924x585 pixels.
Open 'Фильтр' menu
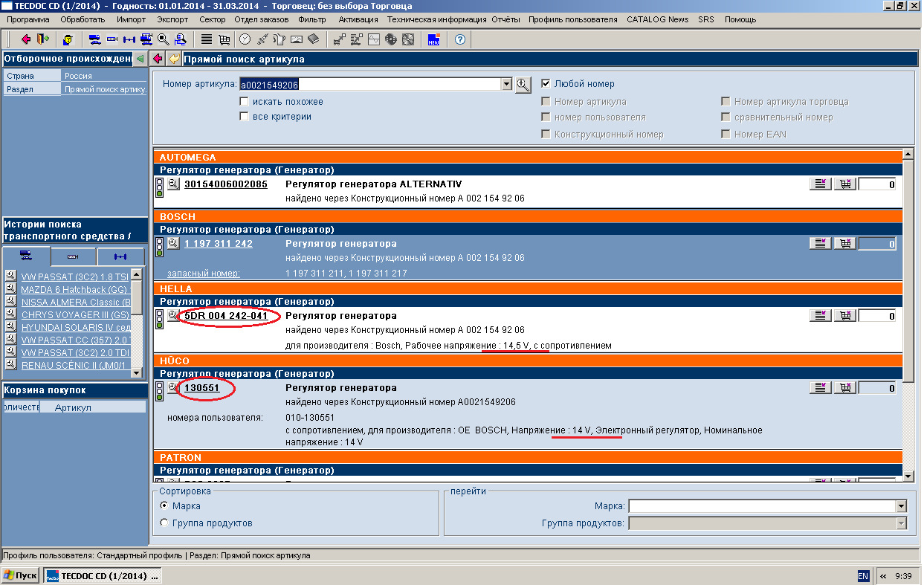311,19
